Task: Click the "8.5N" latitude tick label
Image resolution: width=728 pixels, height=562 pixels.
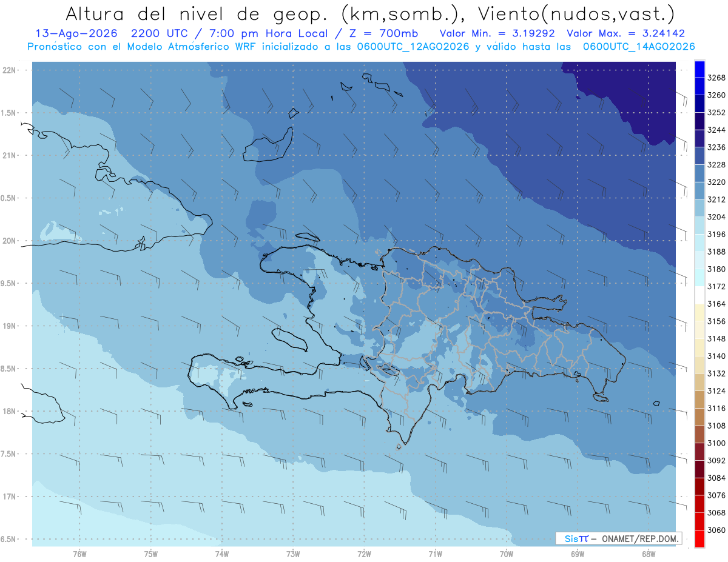Action: coord(8,369)
